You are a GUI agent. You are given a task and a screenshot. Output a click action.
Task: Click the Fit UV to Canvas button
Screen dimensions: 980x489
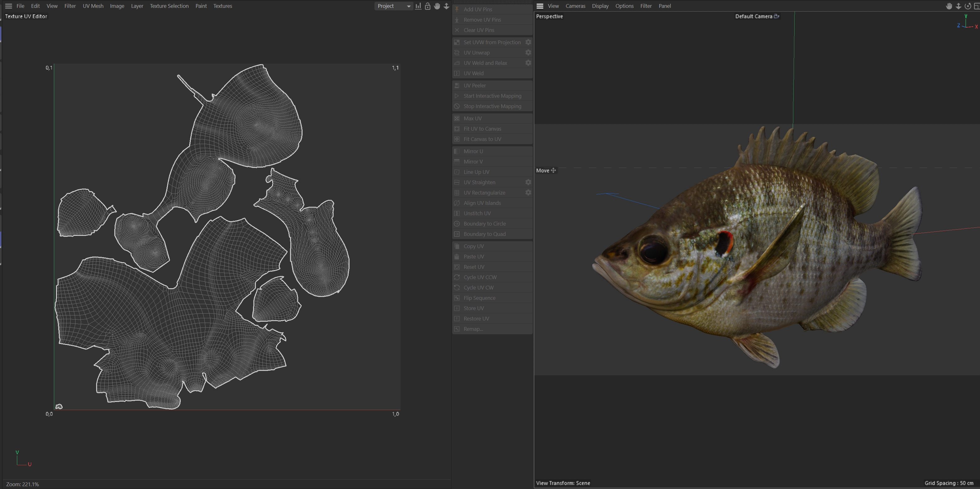click(x=482, y=129)
